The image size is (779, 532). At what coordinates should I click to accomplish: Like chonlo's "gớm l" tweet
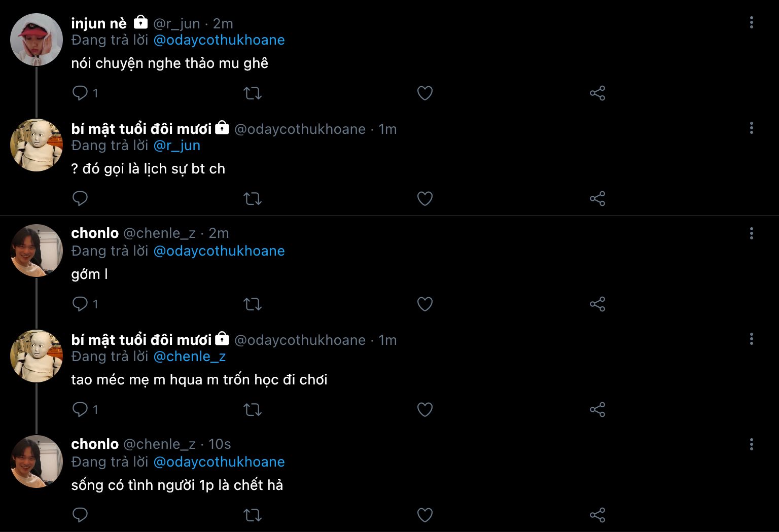click(x=424, y=304)
